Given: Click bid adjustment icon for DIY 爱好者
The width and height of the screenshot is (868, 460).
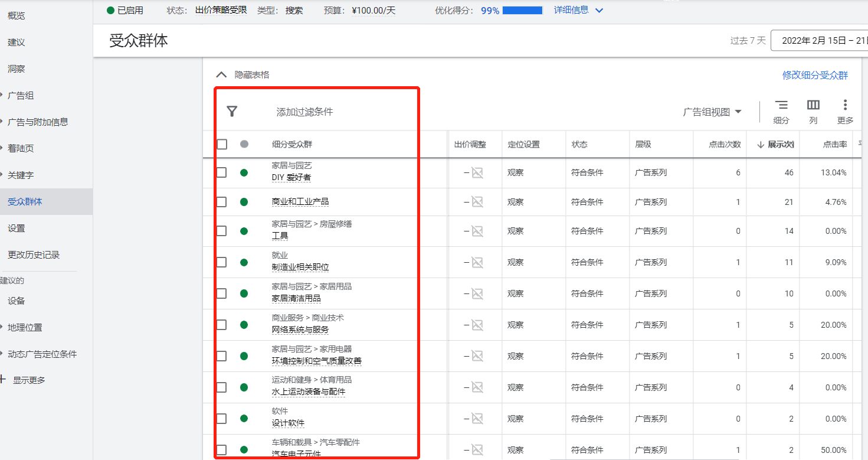Looking at the screenshot, I should [x=477, y=172].
